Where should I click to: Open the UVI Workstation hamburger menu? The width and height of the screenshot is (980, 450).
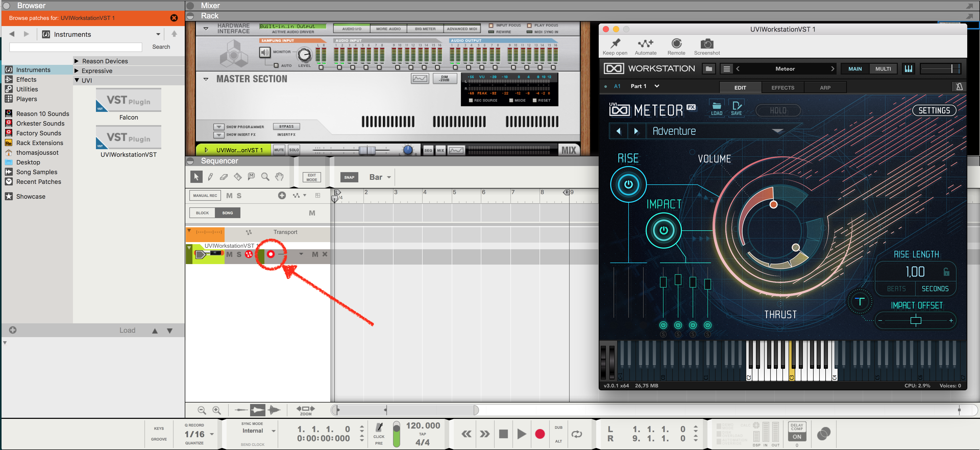point(727,69)
